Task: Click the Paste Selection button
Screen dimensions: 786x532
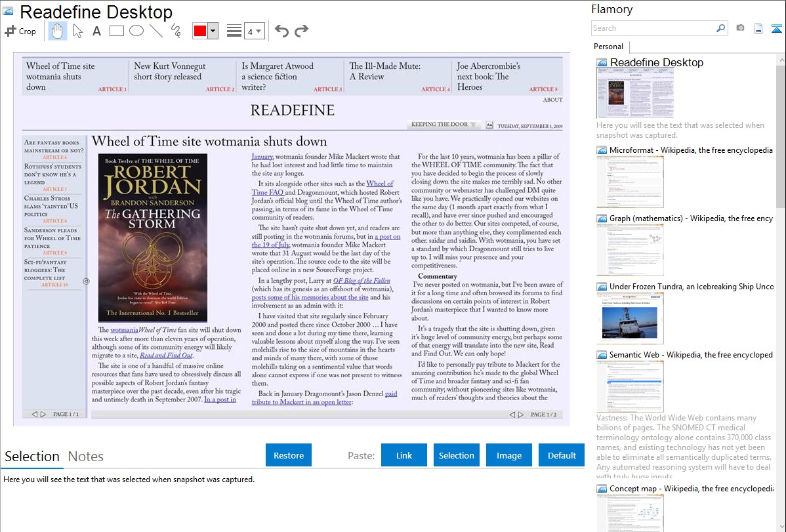Action: pos(456,455)
